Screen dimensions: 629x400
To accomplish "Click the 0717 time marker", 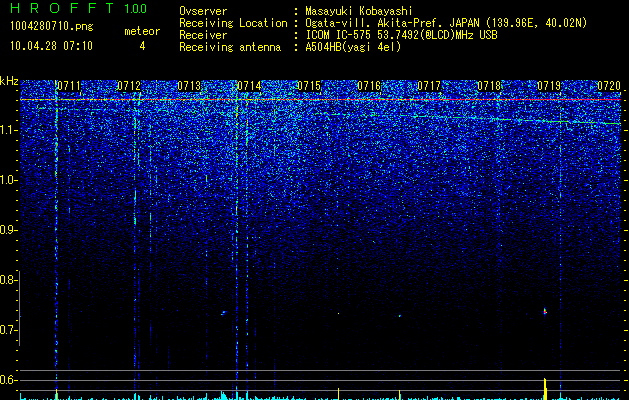I will pyautogui.click(x=429, y=86).
